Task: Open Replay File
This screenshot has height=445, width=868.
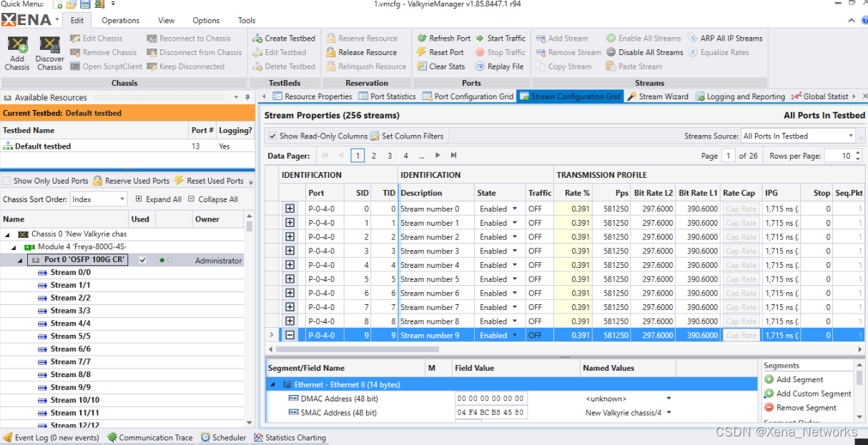Action: [500, 66]
